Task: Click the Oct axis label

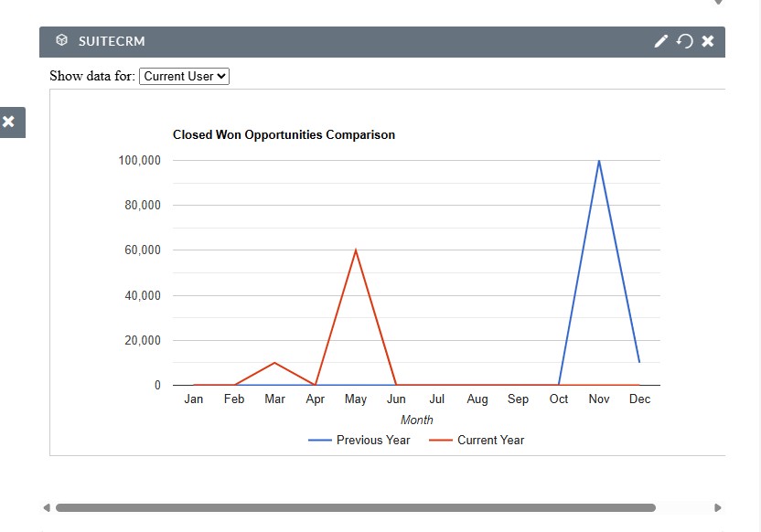Action: point(559,399)
